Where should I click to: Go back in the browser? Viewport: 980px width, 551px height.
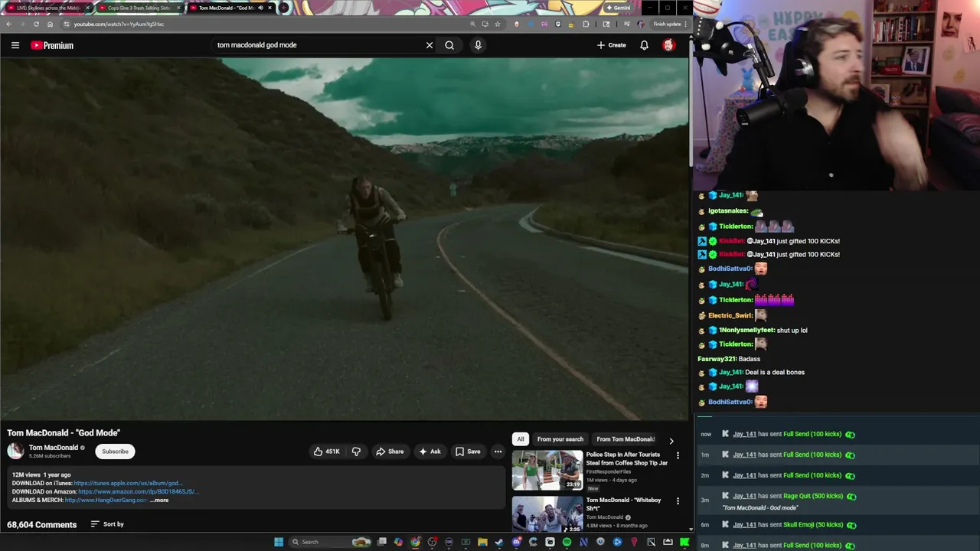[8, 24]
